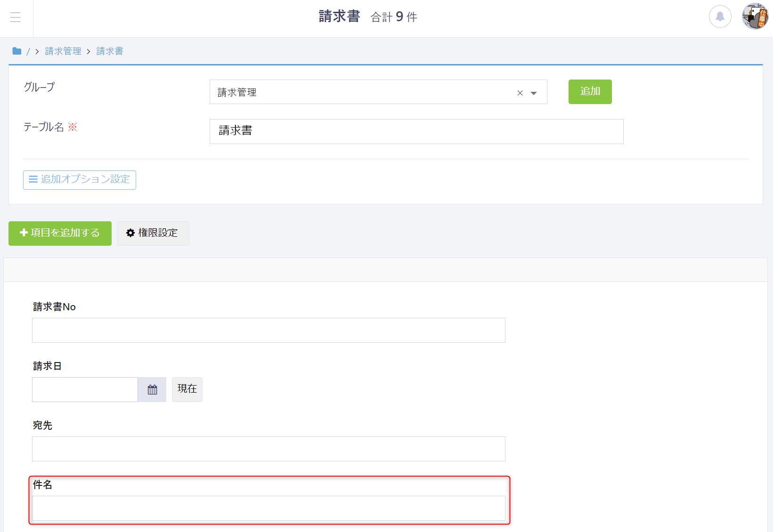773x532 pixels.
Task: Go to 請求管理 in the breadcrumb
Action: pos(63,51)
